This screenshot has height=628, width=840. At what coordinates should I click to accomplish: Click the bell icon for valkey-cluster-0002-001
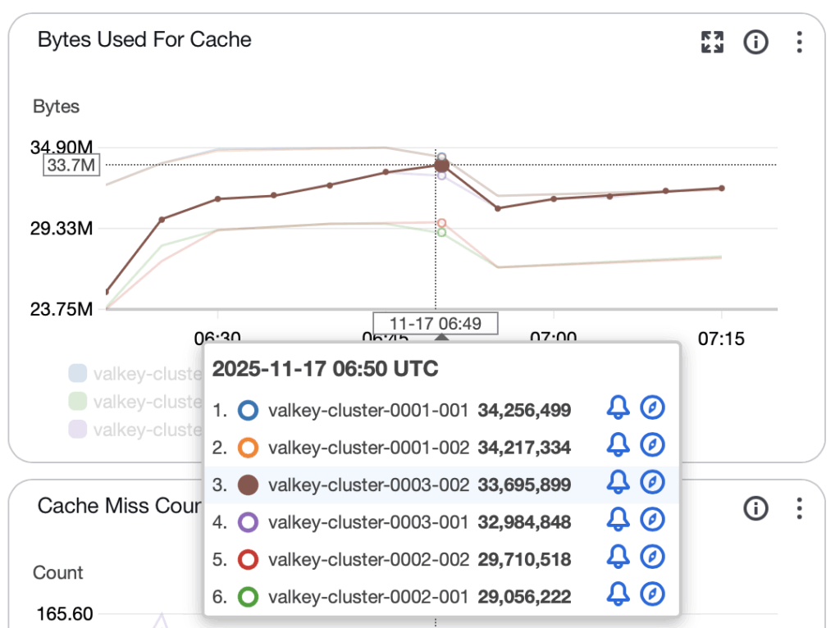tap(618, 596)
